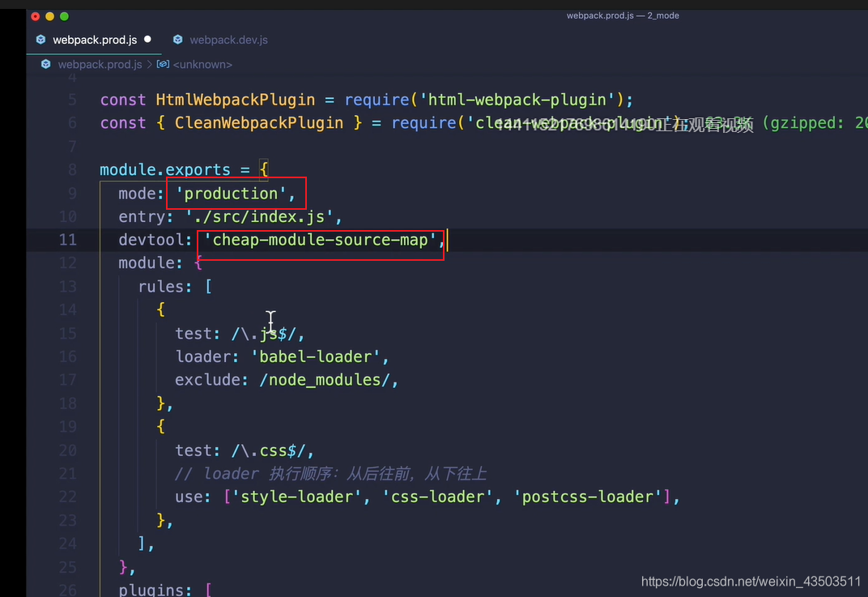Open the <unknown> breadcrumb symbol
This screenshot has width=868, height=597.
[202, 64]
